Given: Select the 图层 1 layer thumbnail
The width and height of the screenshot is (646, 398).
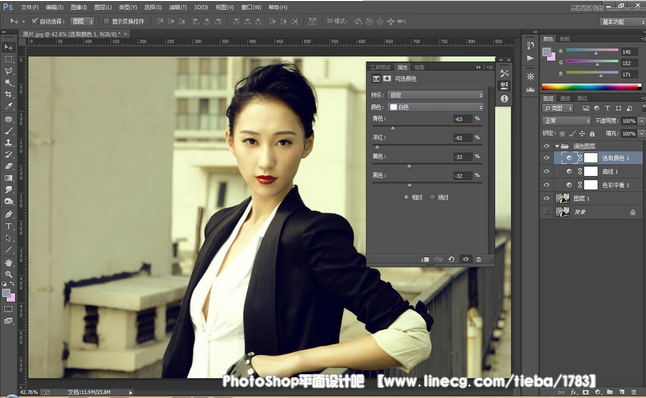Looking at the screenshot, I should coord(562,198).
